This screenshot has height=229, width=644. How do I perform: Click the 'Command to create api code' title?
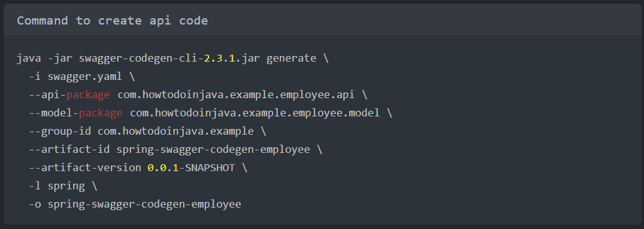112,21
